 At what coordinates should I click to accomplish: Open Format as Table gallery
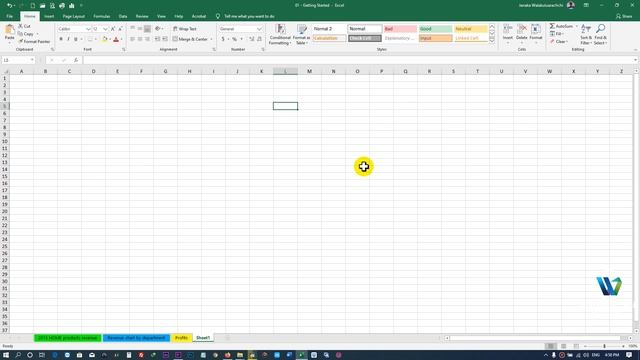tap(302, 34)
